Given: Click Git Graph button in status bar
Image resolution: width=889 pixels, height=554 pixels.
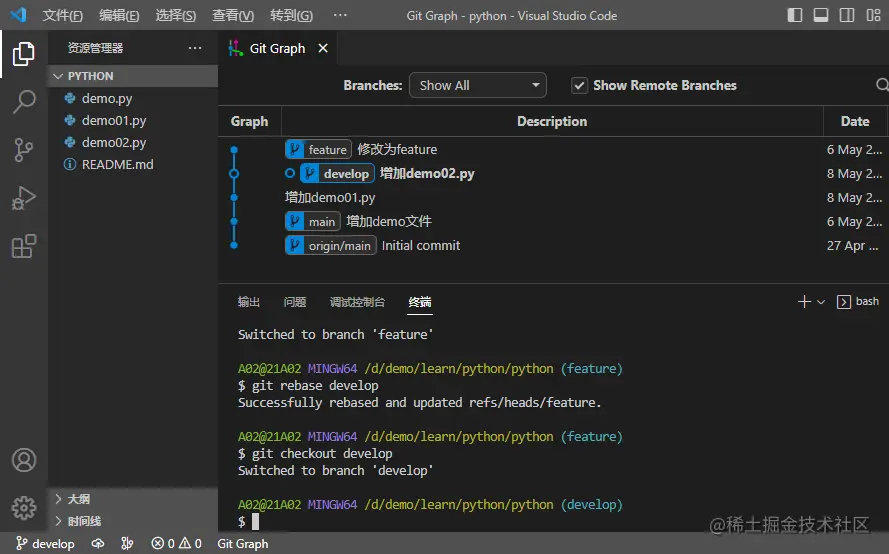Looking at the screenshot, I should pyautogui.click(x=243, y=544).
